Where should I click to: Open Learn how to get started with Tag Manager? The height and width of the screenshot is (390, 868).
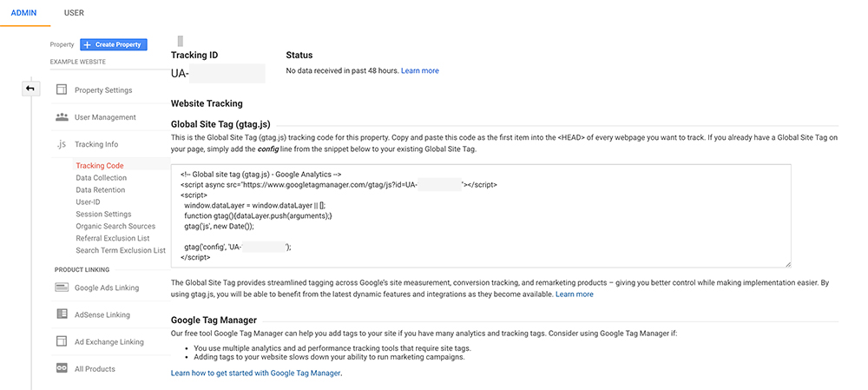(256, 373)
